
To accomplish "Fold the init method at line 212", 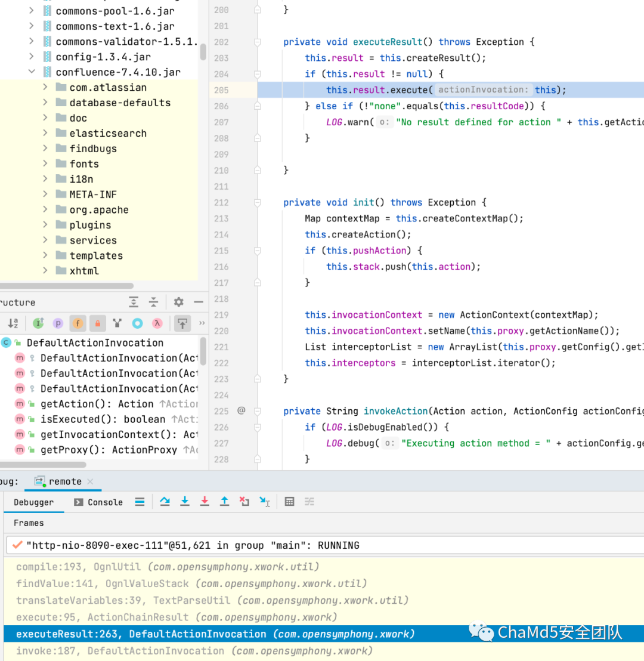I will tap(257, 203).
